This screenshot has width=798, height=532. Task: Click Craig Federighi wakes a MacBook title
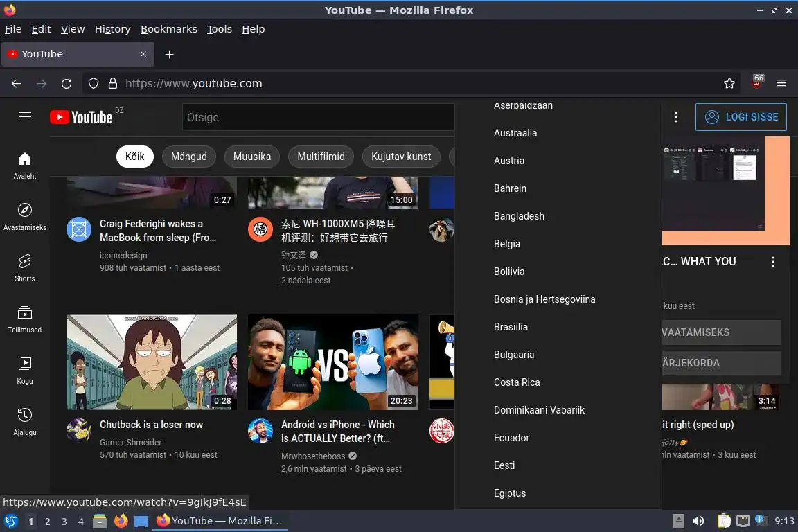point(158,231)
